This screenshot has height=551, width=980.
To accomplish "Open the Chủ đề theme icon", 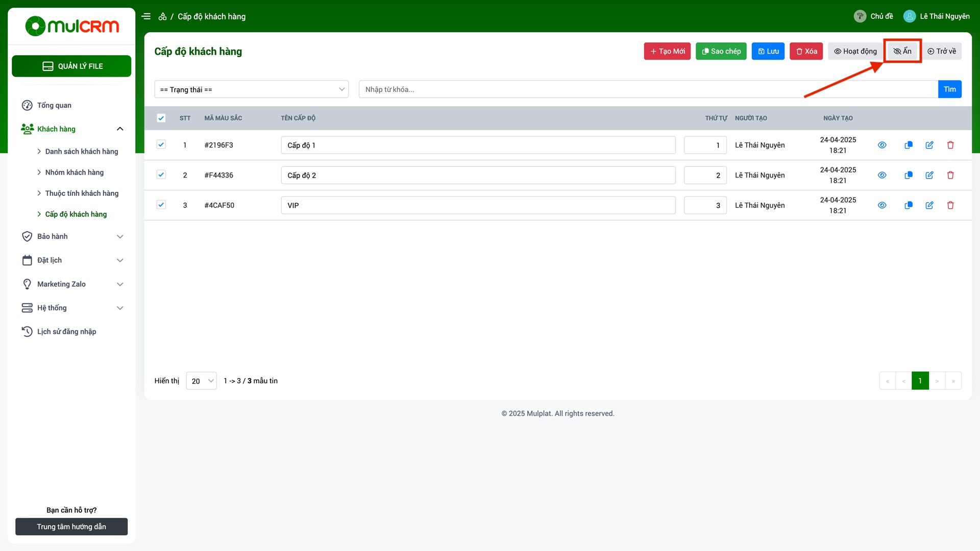I will click(860, 16).
